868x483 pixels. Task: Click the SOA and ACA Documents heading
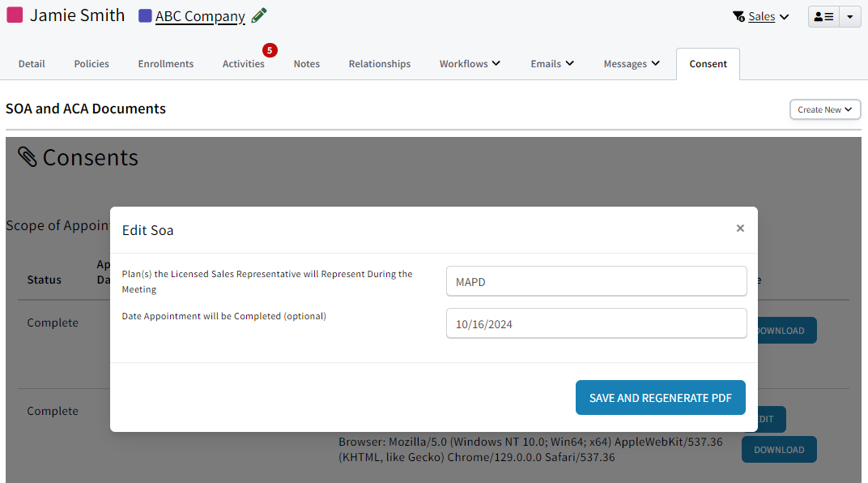86,109
